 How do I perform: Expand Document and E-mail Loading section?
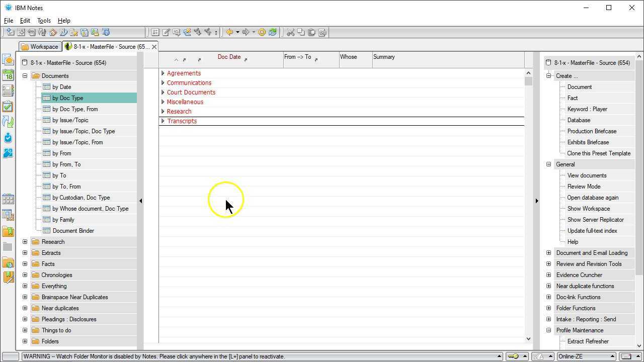(x=549, y=253)
